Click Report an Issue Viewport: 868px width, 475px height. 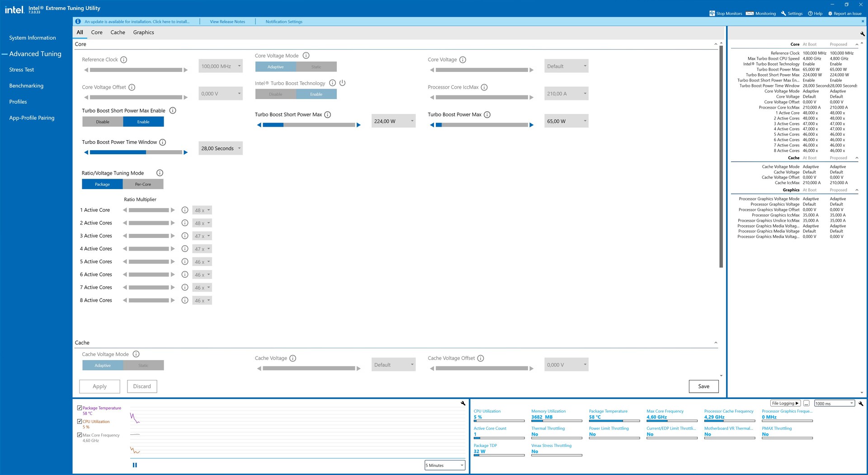(845, 14)
